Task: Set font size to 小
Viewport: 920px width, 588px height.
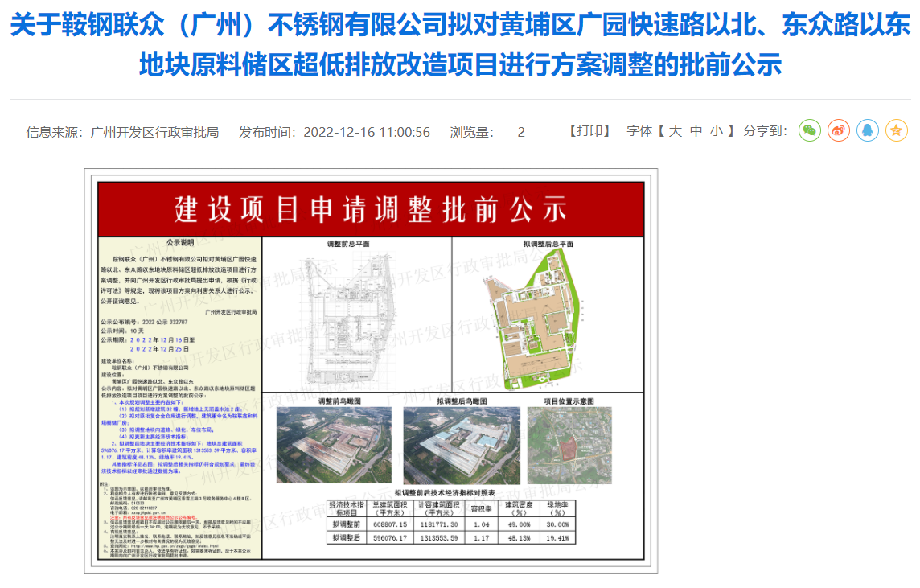Action: tap(717, 131)
